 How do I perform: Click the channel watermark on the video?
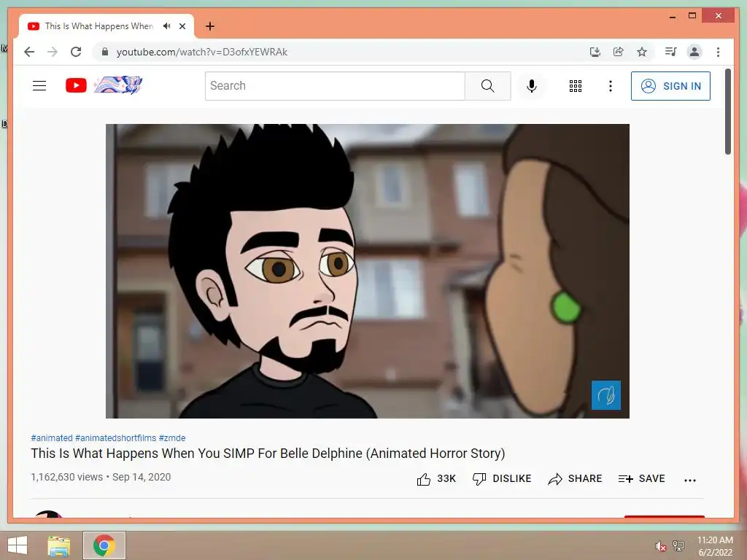tap(606, 394)
